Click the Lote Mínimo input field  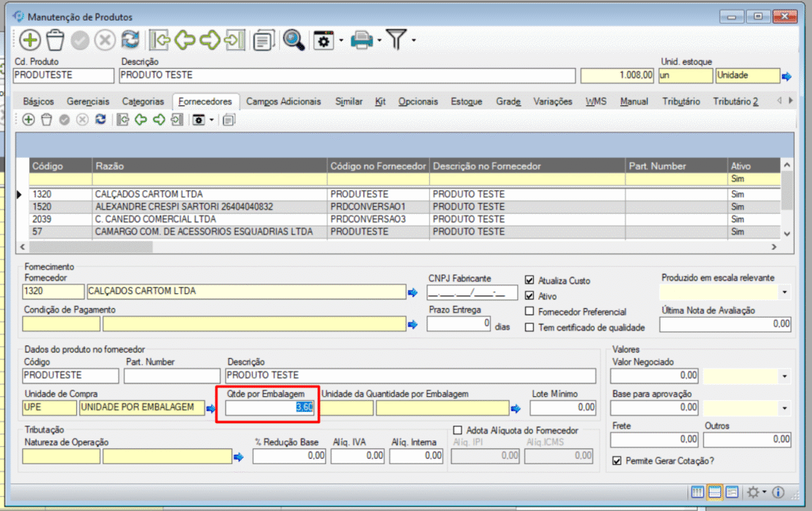point(563,408)
